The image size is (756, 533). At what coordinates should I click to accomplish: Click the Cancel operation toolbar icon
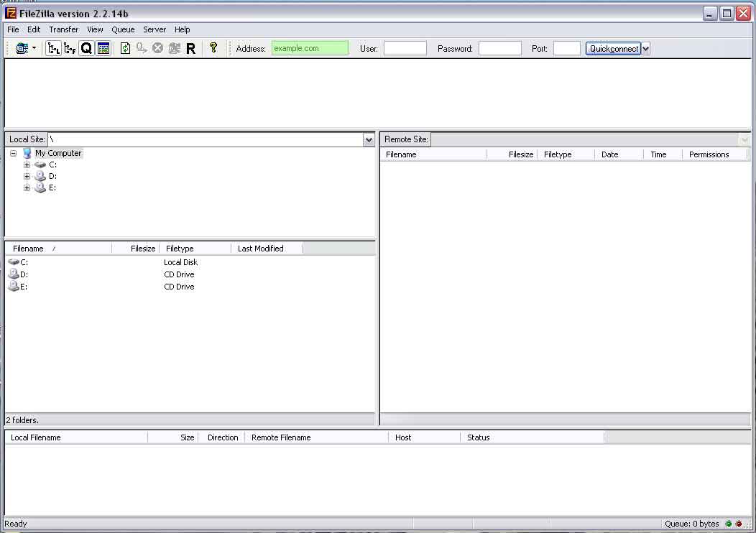click(157, 48)
